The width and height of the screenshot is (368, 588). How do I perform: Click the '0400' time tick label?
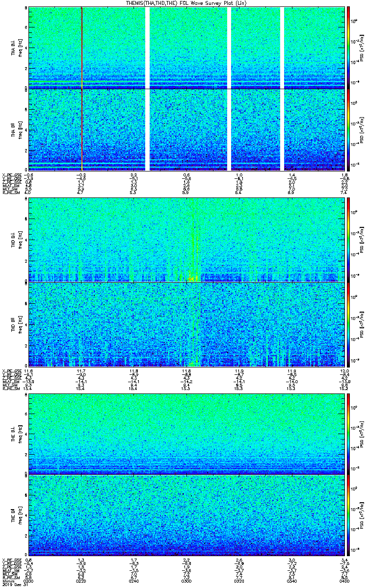tap(343, 581)
